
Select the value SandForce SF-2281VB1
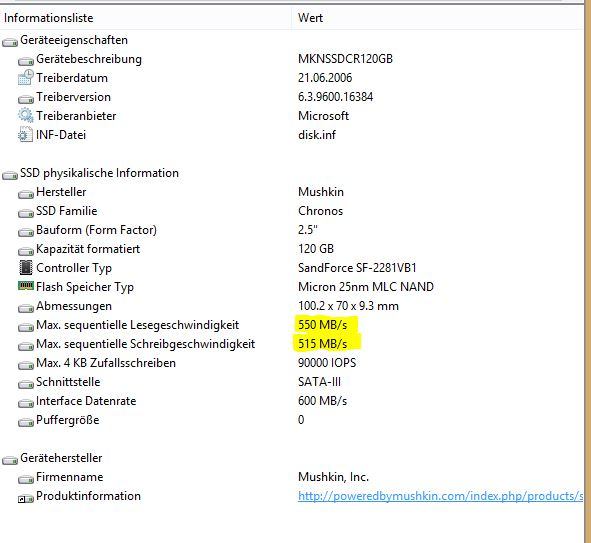pos(357,268)
